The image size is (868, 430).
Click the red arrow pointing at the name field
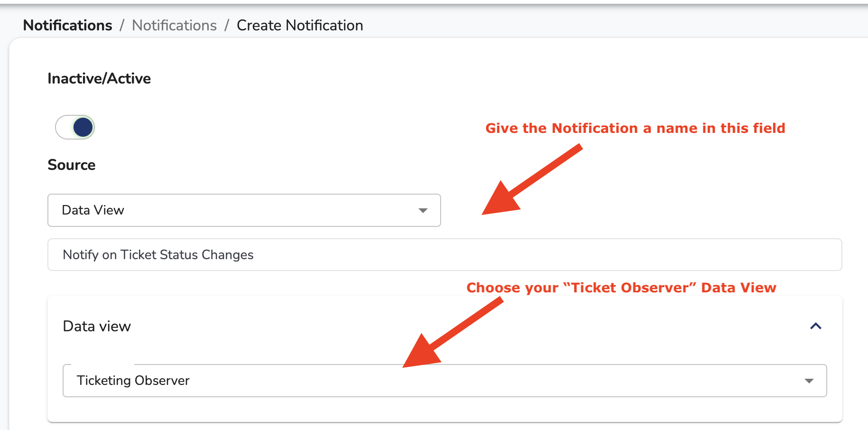click(531, 180)
